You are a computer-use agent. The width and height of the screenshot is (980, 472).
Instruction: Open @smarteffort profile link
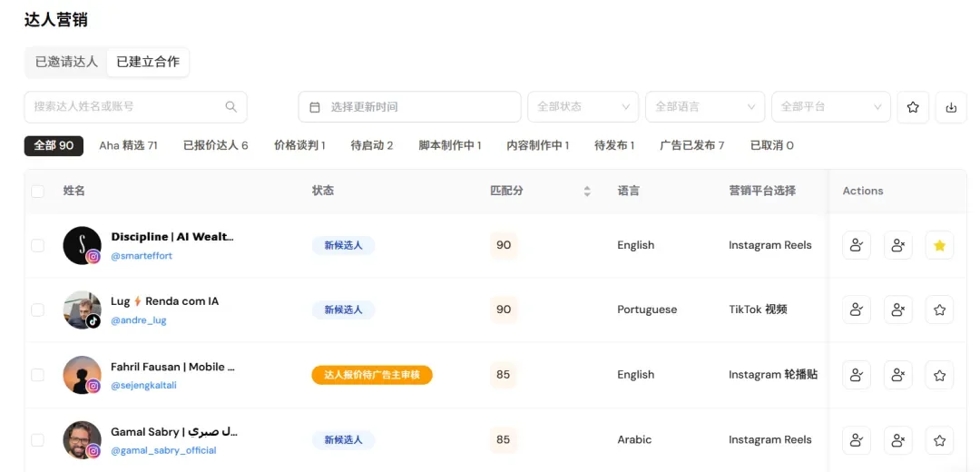142,256
